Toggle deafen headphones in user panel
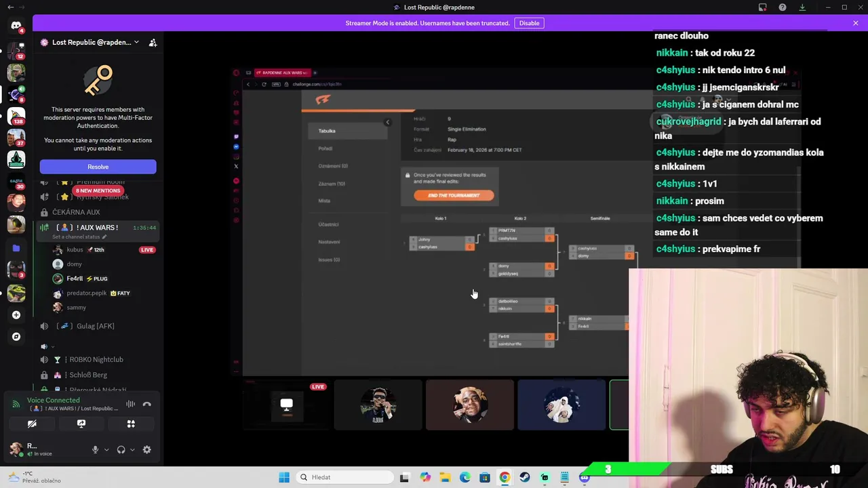Screen dimensions: 868x488 click(x=121, y=449)
